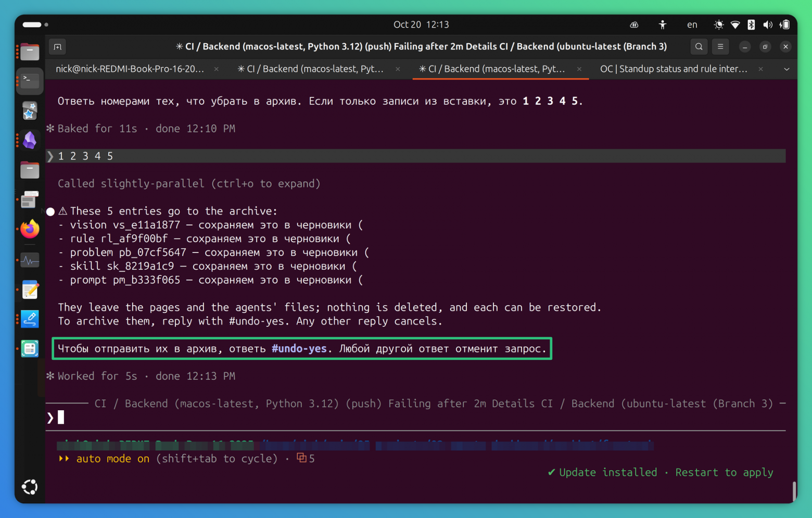The width and height of the screenshot is (812, 518).
Task: Click the brightness icon in top bar
Action: tap(719, 24)
